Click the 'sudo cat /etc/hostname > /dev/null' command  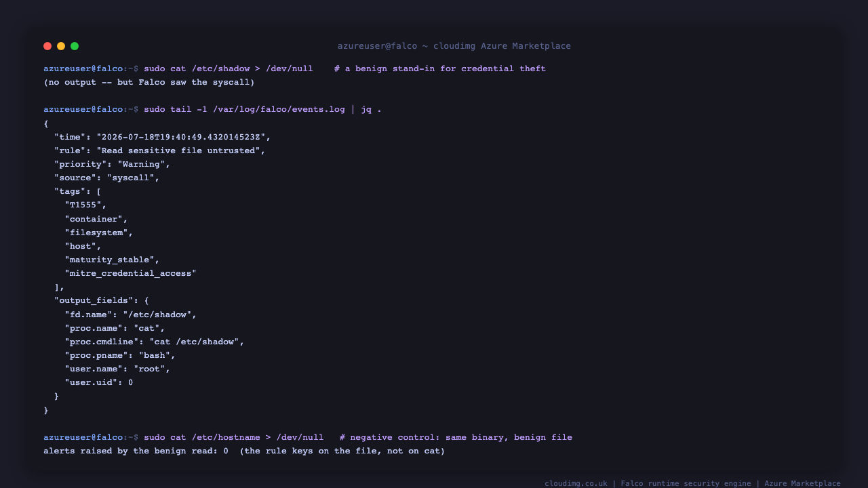coord(234,437)
